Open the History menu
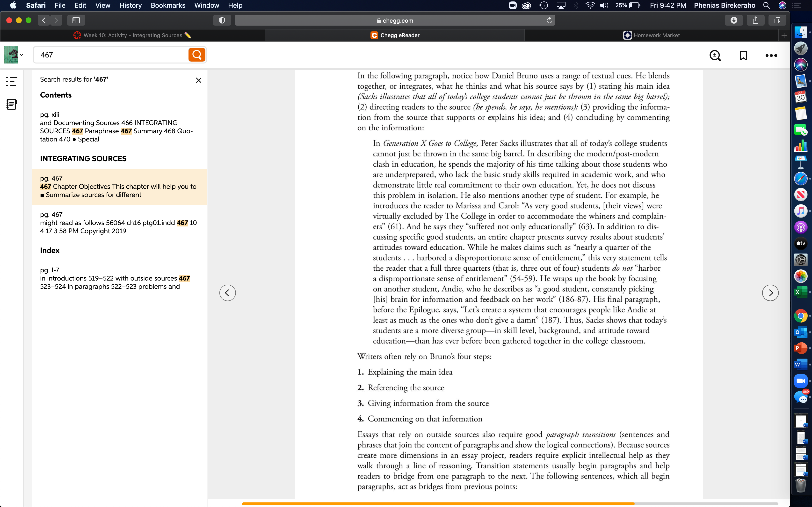 (130, 5)
